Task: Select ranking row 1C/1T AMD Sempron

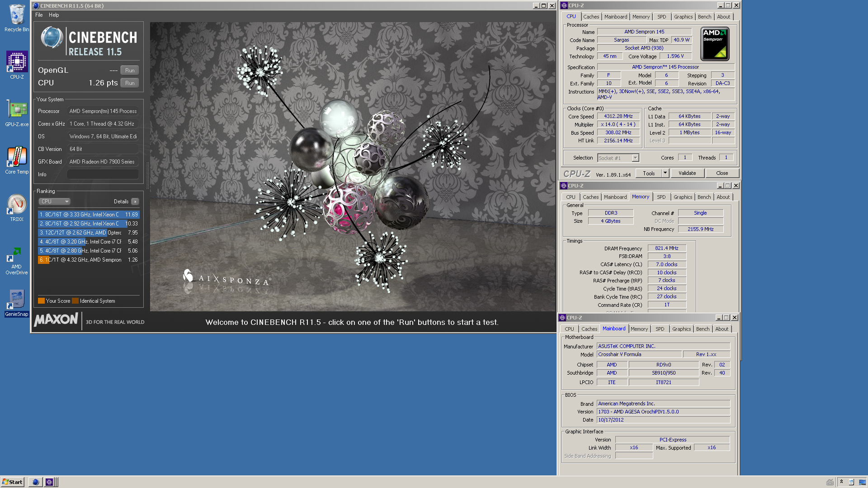Action: pyautogui.click(x=89, y=260)
